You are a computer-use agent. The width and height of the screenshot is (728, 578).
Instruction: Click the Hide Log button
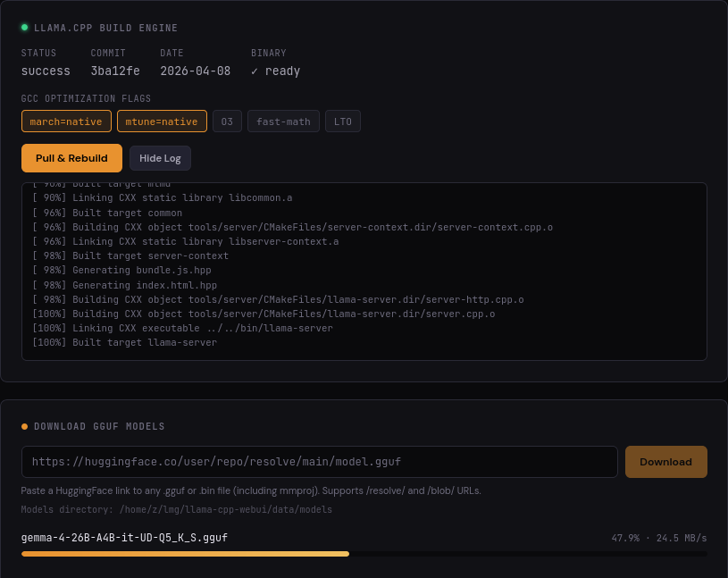tap(160, 158)
